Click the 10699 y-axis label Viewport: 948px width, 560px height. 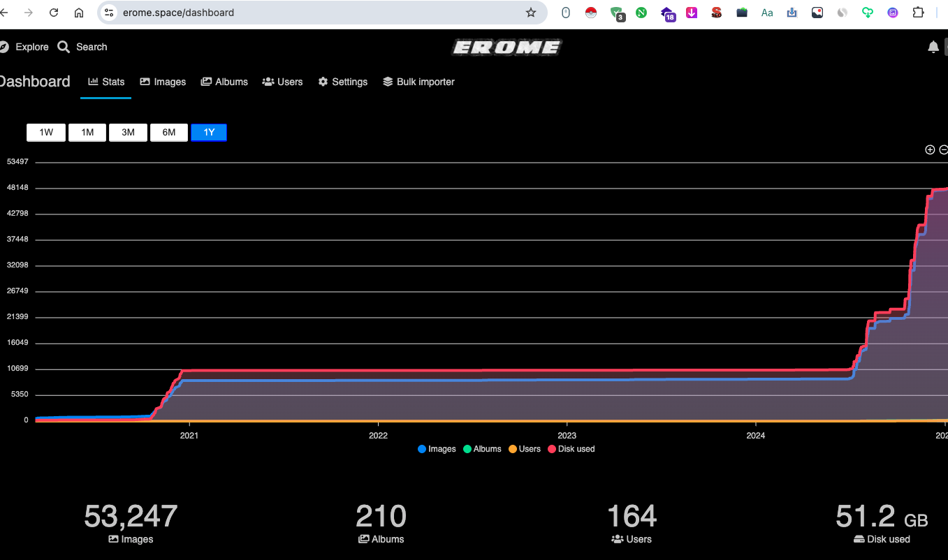[x=17, y=369]
